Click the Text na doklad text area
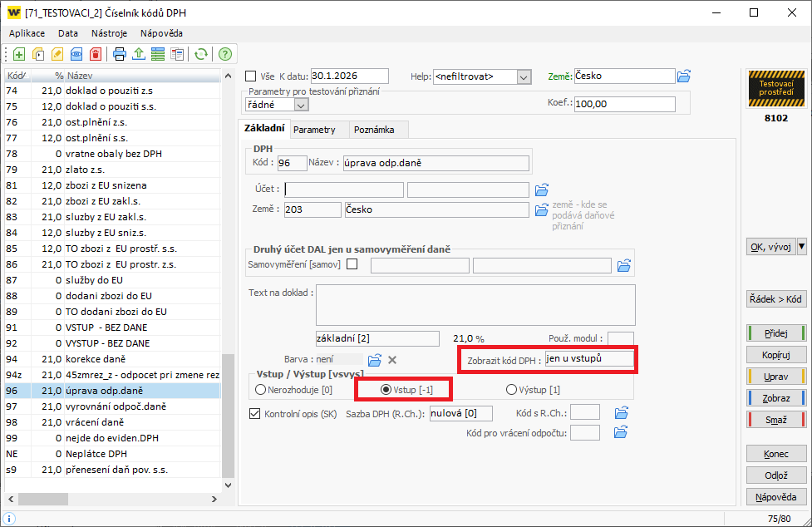The image size is (812, 527). [x=475, y=305]
